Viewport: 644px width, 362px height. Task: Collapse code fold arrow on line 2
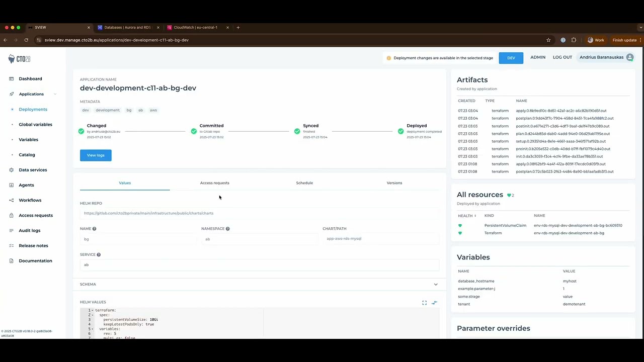(93, 315)
